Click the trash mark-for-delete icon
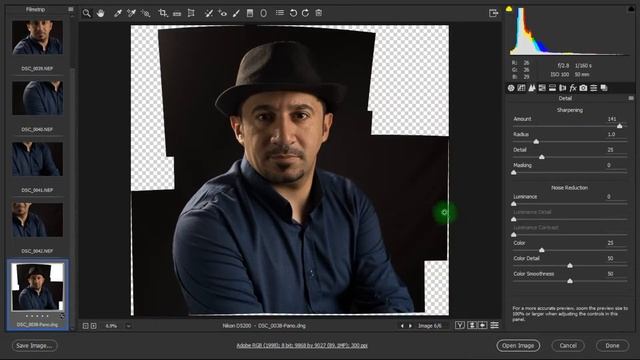The image size is (640, 360). click(x=319, y=13)
